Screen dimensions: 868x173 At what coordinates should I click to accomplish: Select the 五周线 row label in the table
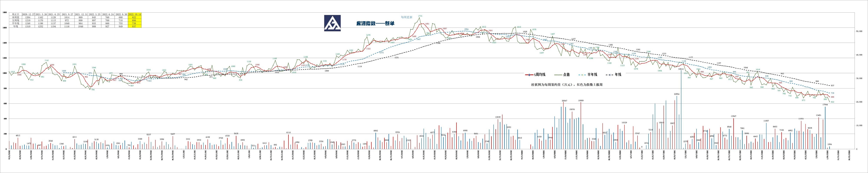click(x=15, y=20)
